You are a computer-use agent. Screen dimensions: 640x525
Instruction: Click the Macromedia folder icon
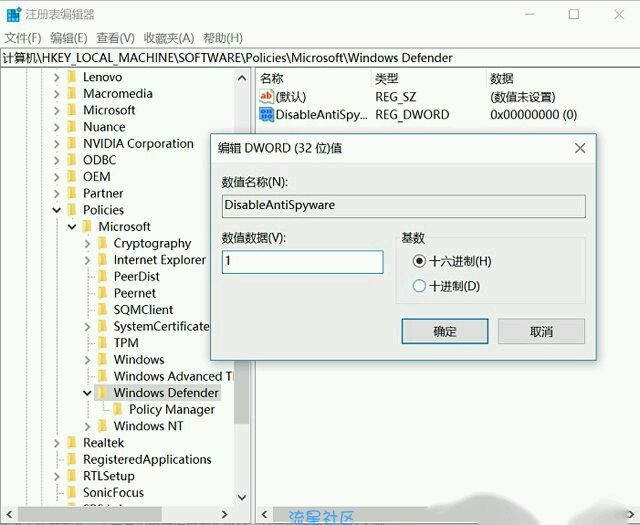coord(72,94)
